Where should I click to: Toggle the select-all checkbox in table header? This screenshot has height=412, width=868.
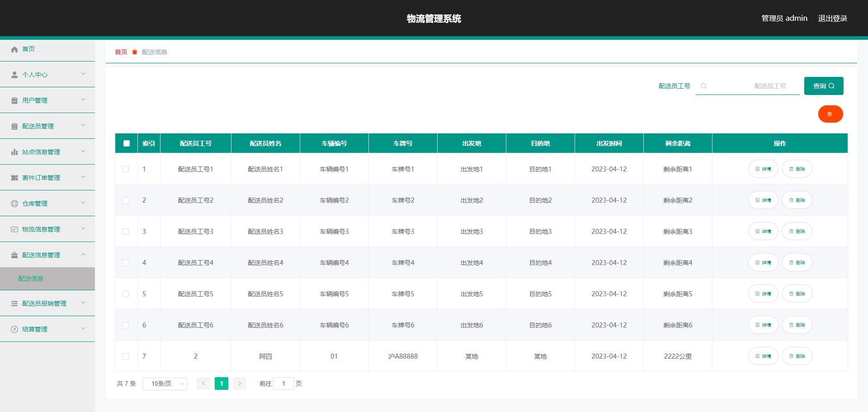tap(127, 143)
